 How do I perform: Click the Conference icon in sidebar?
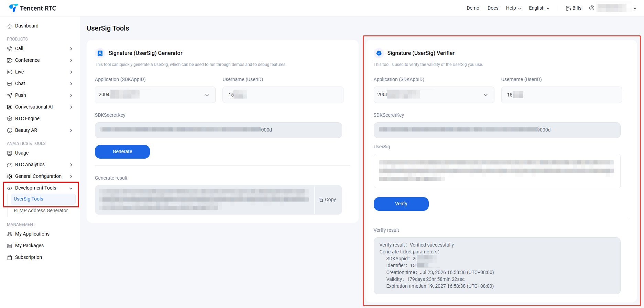tap(10, 60)
